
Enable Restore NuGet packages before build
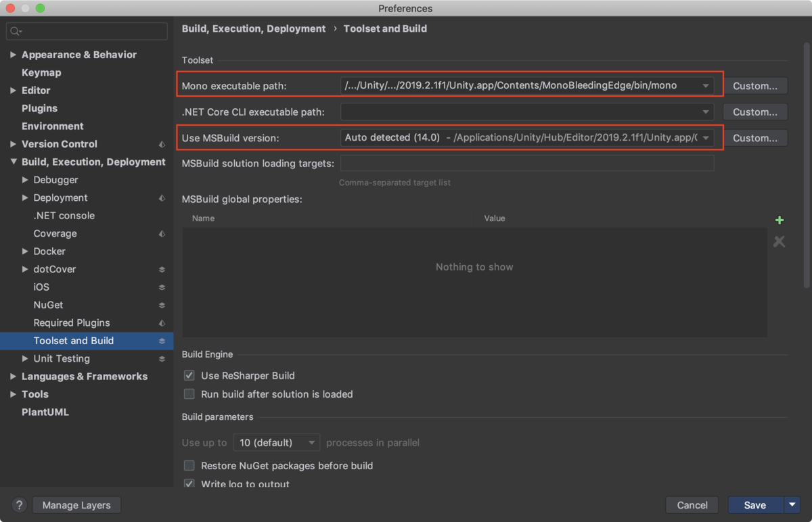pyautogui.click(x=189, y=466)
